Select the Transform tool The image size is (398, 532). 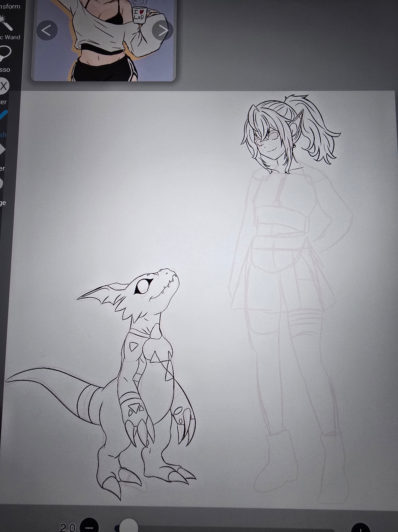(8, 6)
